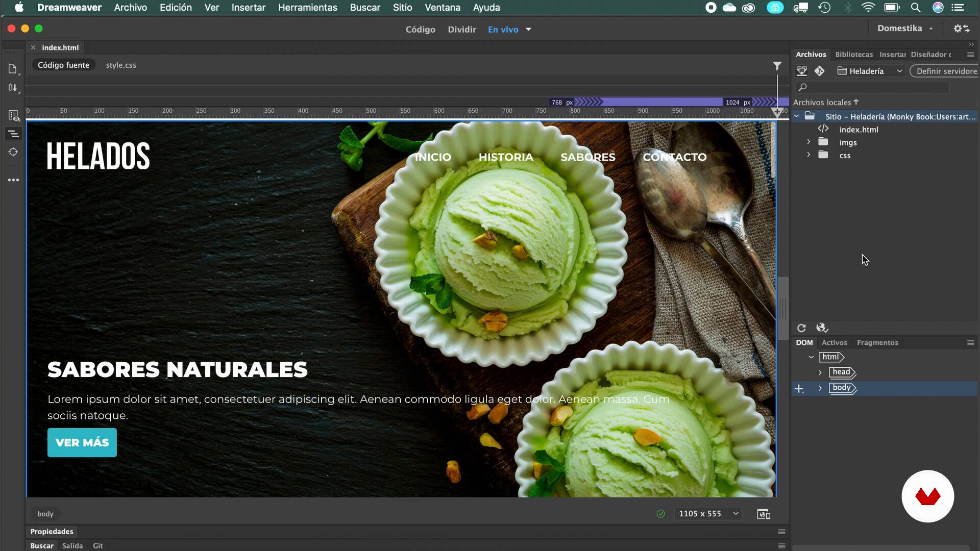Click the VER MÁS button on hero
The image size is (980, 551).
coord(82,443)
